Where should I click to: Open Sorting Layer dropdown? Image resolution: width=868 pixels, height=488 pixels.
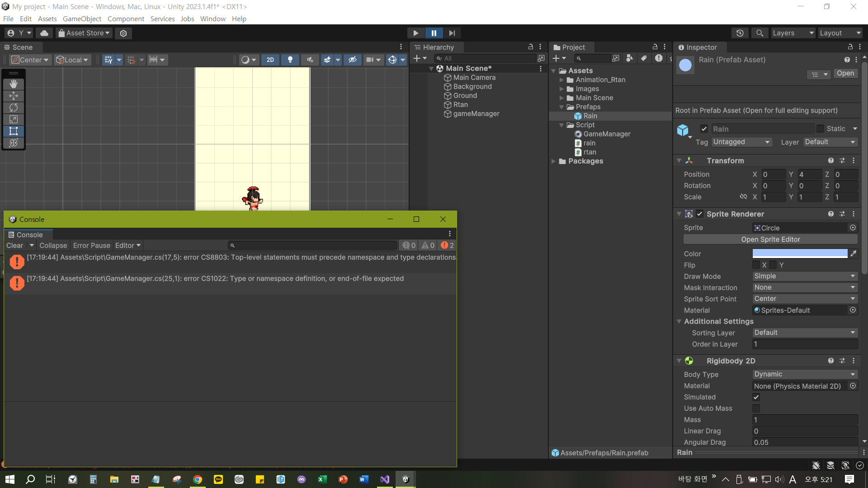(805, 333)
